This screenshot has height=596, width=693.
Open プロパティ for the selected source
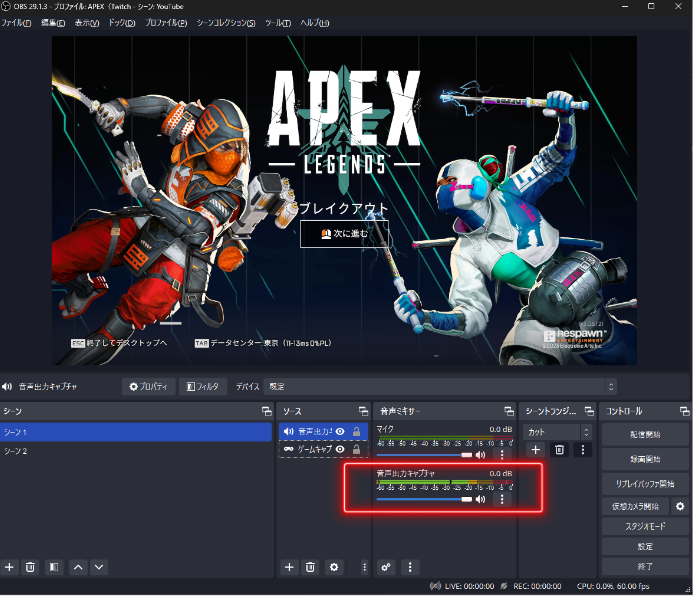point(148,387)
